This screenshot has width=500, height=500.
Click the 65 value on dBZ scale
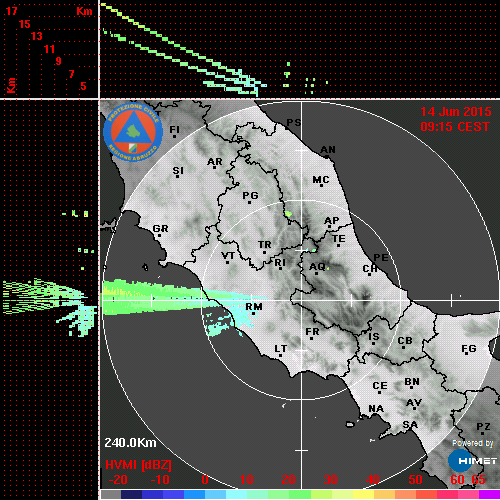coord(479,480)
